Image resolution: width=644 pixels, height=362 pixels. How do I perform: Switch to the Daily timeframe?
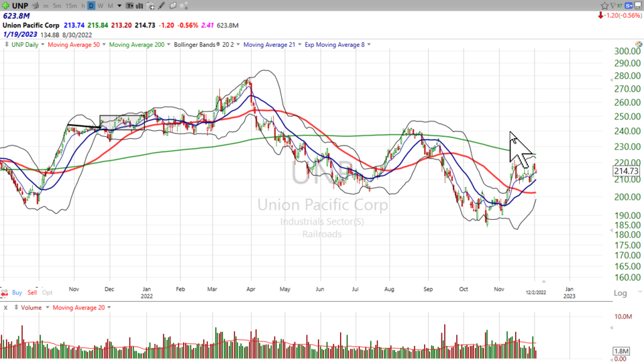pyautogui.click(x=91, y=6)
